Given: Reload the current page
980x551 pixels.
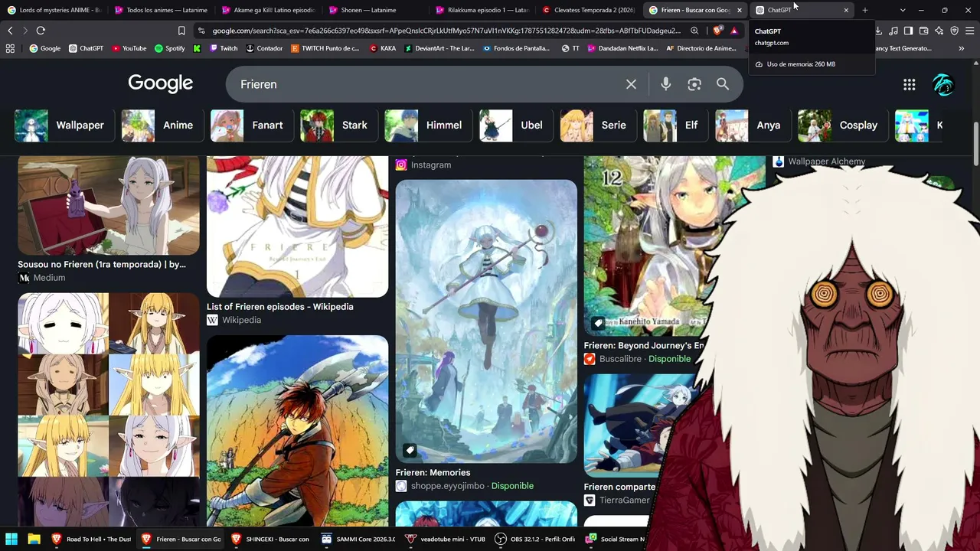Looking at the screenshot, I should pyautogui.click(x=41, y=31).
